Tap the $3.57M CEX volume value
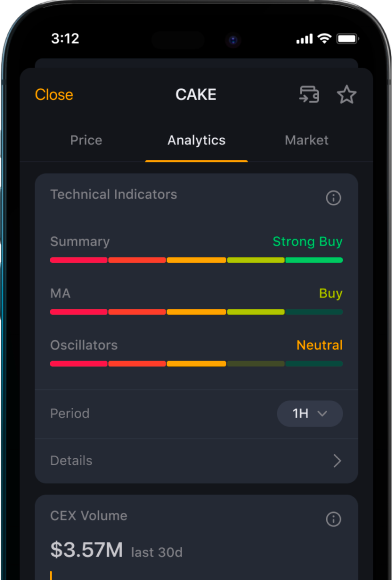The image size is (392, 580). click(87, 550)
